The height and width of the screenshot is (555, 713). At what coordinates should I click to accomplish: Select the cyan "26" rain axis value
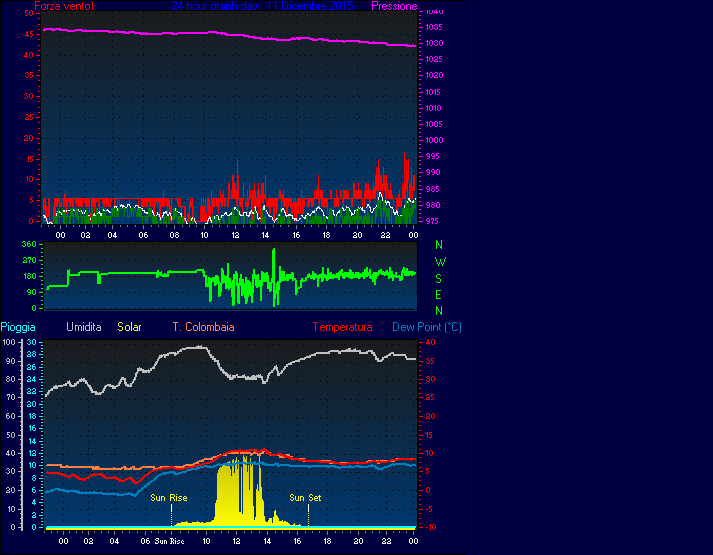[32, 367]
